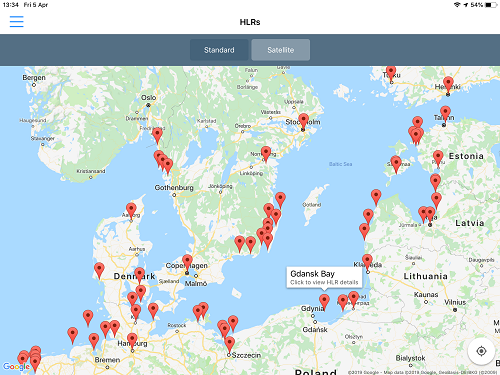This screenshot has width=500, height=375.
Task: Select the pin at Pärnu in Estonia
Action: point(438,158)
